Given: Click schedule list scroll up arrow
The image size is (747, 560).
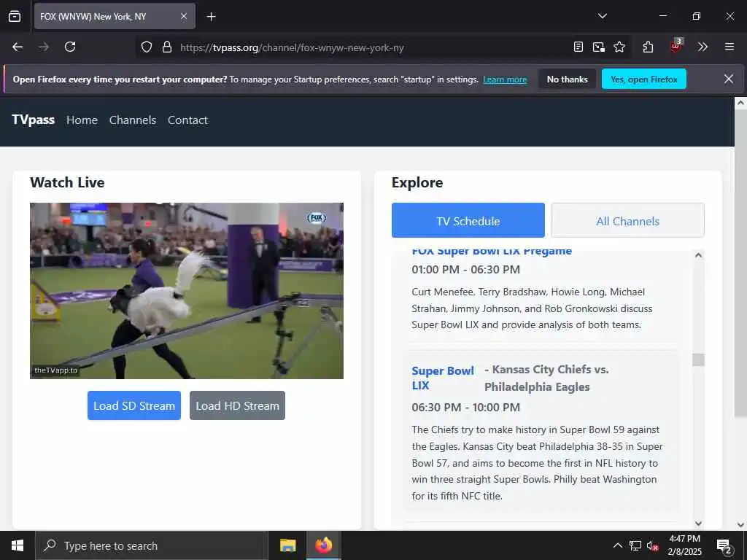Looking at the screenshot, I should click(698, 255).
